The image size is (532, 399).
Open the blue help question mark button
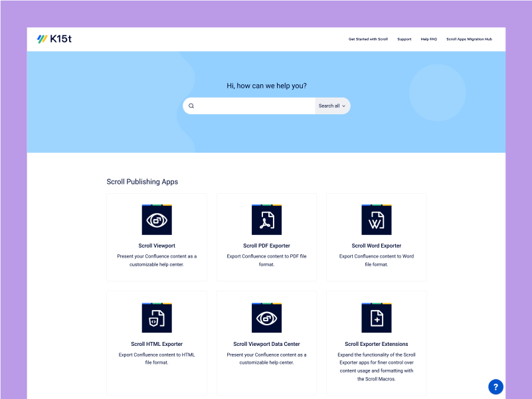pyautogui.click(x=495, y=387)
